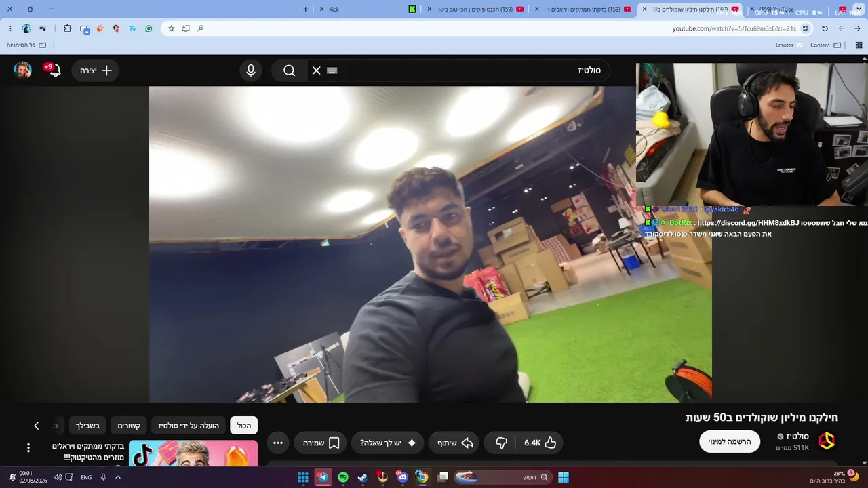
Task: Select the הכול filter chip
Action: click(x=244, y=426)
